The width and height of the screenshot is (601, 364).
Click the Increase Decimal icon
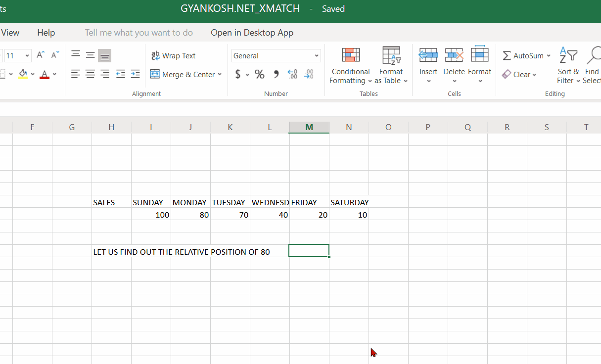(292, 74)
